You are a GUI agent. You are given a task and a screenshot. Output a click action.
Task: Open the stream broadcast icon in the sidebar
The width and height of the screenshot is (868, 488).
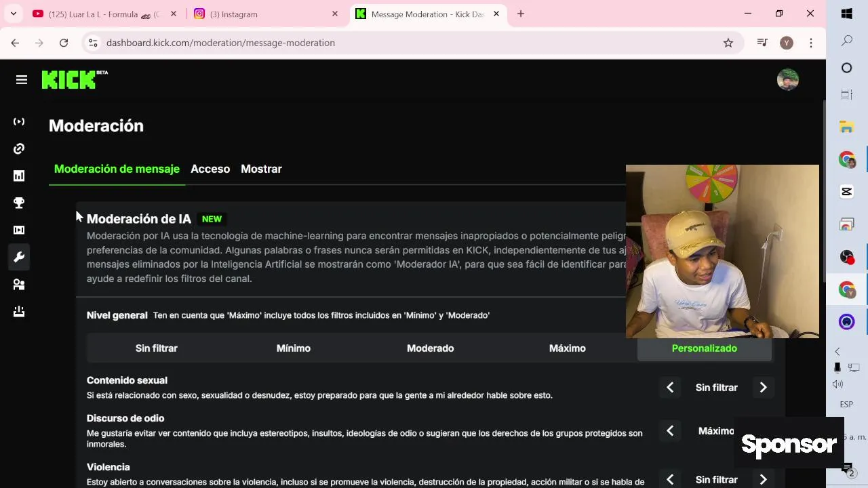pyautogui.click(x=19, y=121)
